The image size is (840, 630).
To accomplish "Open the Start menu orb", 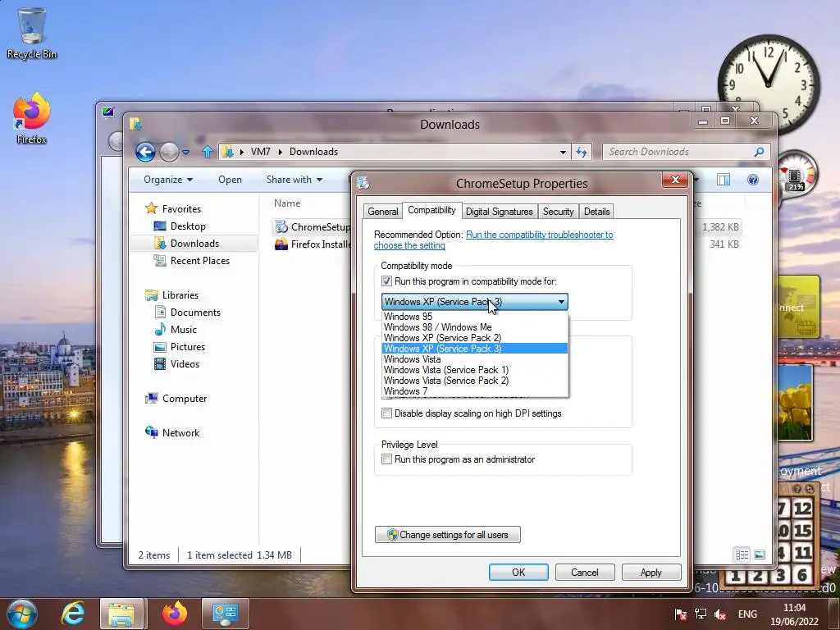I will coord(21,614).
